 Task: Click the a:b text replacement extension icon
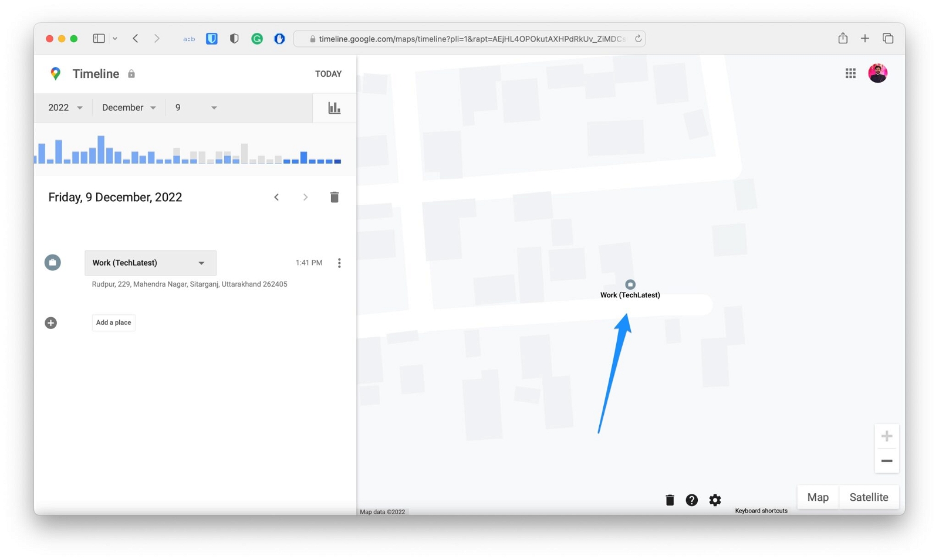[x=189, y=39]
